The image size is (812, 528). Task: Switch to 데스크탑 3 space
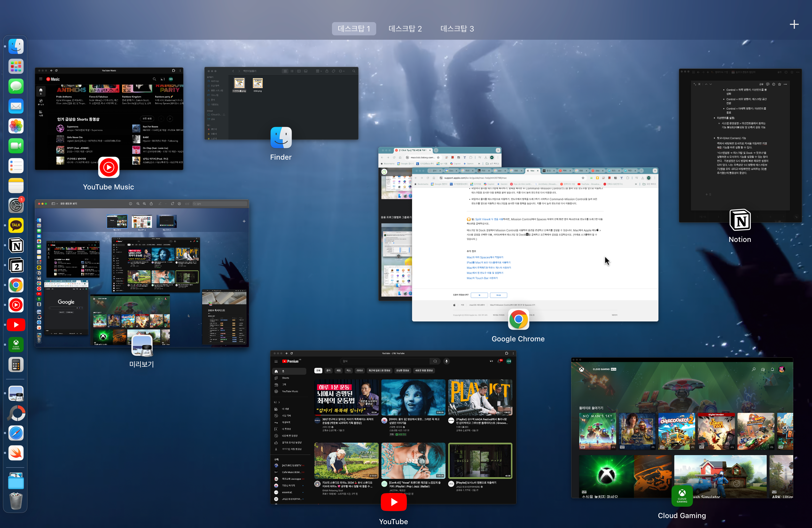(x=457, y=29)
